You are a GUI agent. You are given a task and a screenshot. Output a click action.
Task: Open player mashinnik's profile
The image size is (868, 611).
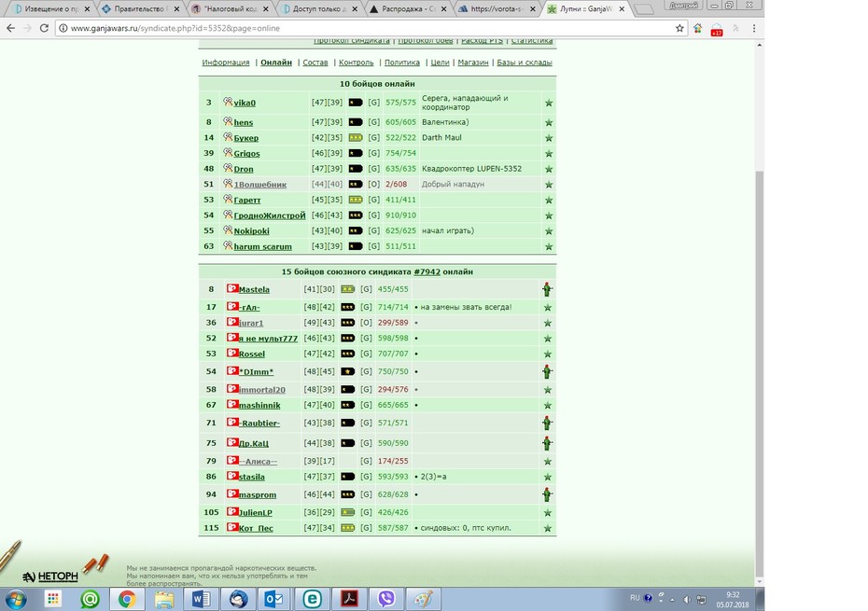click(259, 405)
